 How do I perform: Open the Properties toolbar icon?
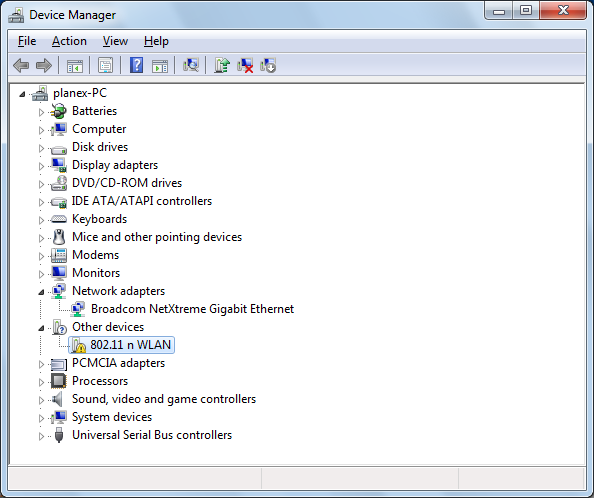105,66
